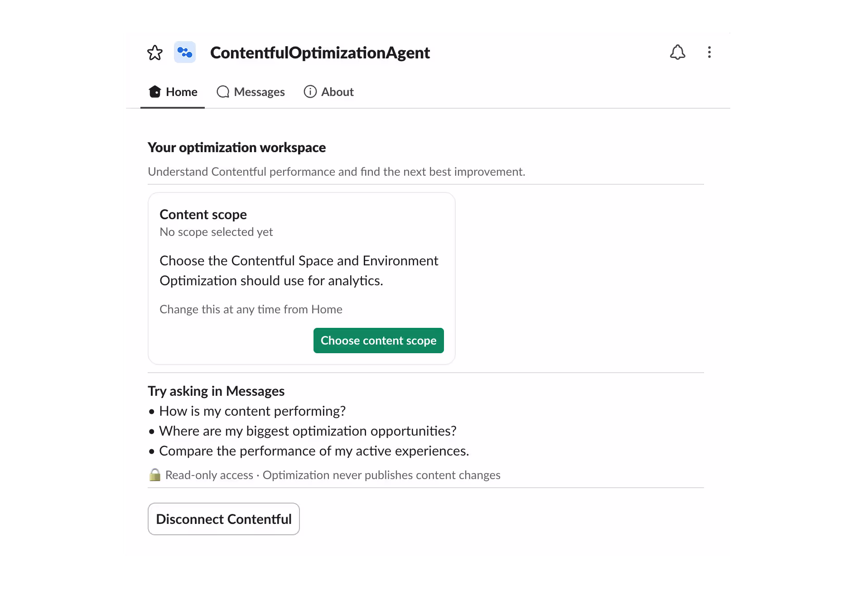Switch to the Home tab

(173, 92)
